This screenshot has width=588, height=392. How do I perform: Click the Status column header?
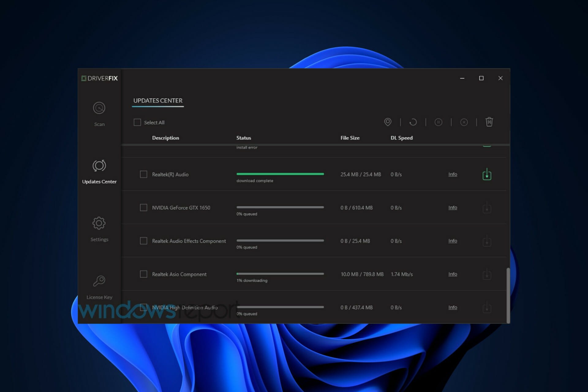pyautogui.click(x=243, y=138)
